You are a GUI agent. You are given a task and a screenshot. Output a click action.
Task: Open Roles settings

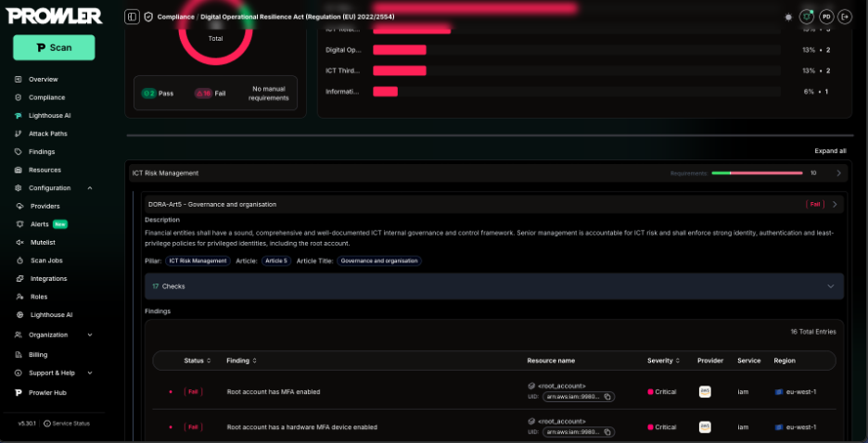(x=39, y=297)
